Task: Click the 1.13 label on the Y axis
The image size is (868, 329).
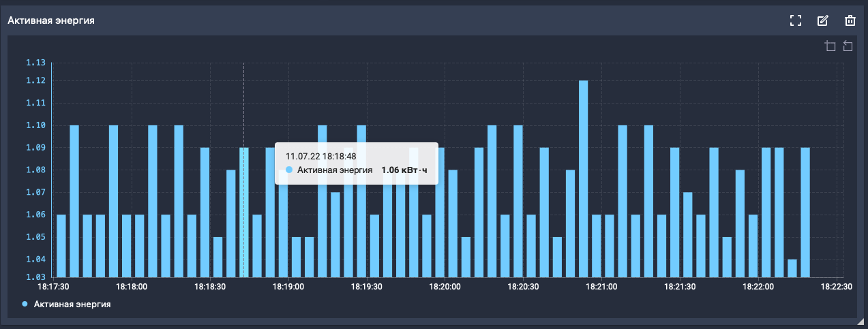Action: point(35,63)
